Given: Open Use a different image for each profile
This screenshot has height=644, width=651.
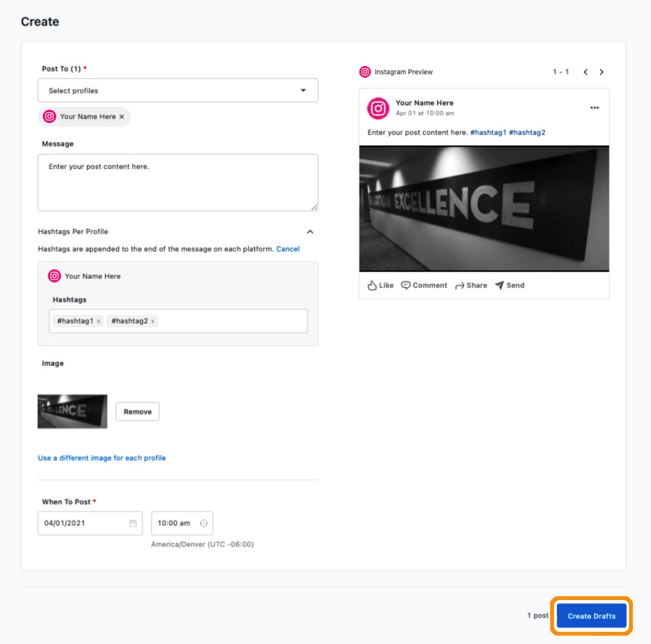Looking at the screenshot, I should (102, 458).
